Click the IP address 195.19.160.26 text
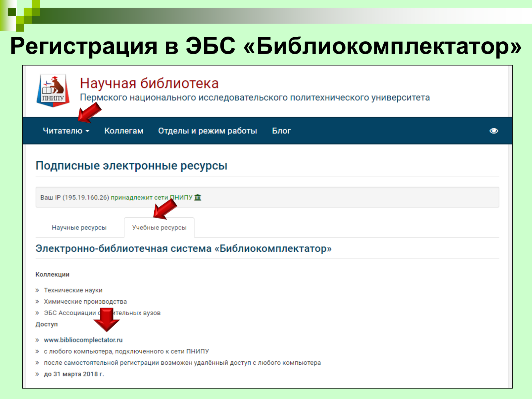This screenshot has height=399, width=532. tap(86, 198)
